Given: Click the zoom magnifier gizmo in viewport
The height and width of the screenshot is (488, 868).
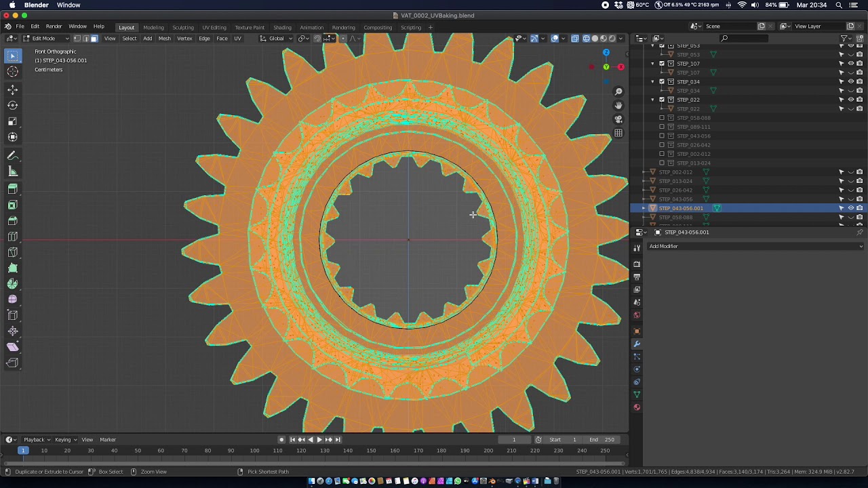Looking at the screenshot, I should coord(618,91).
